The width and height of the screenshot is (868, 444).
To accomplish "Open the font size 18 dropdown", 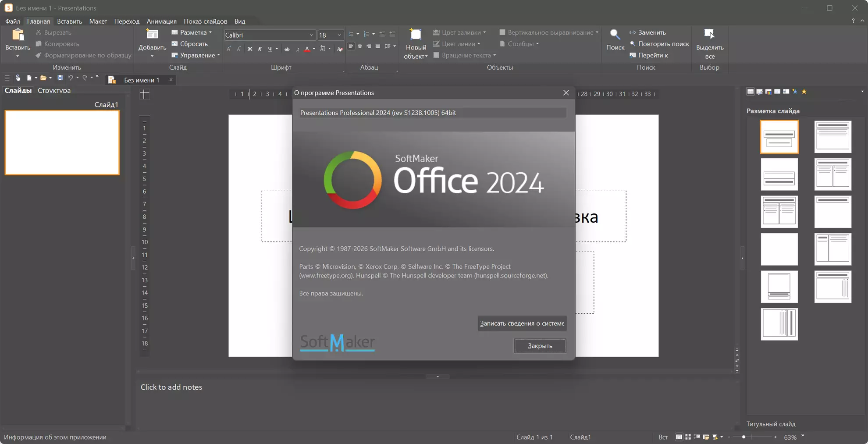I will [339, 35].
